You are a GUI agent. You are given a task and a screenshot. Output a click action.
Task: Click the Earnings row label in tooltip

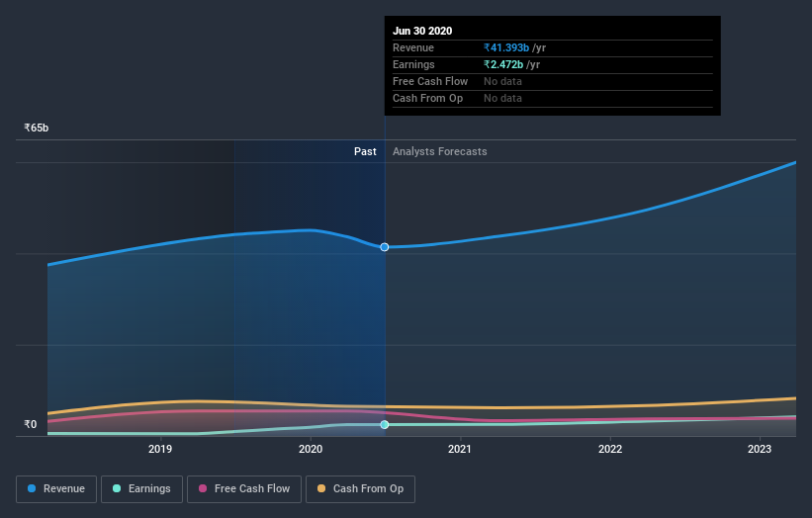pos(413,64)
